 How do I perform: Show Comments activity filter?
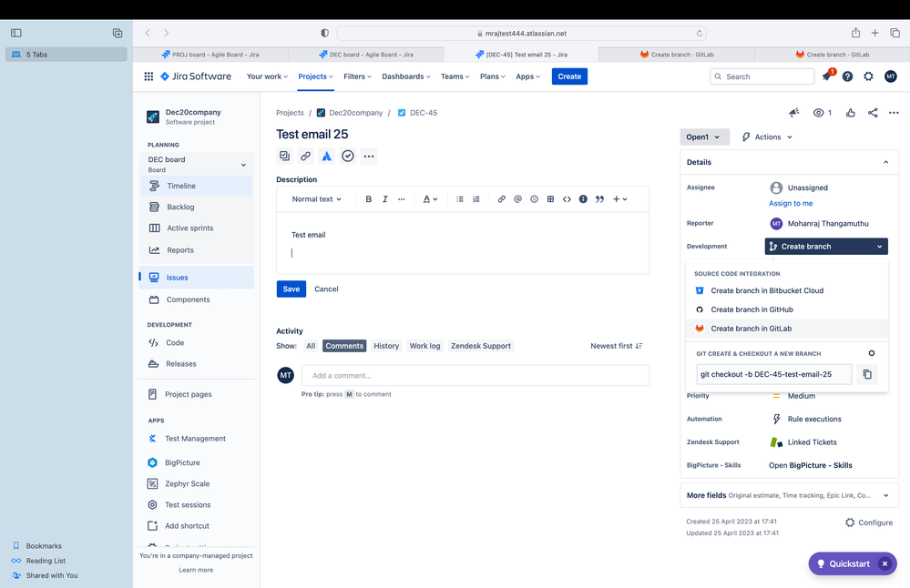pyautogui.click(x=344, y=346)
